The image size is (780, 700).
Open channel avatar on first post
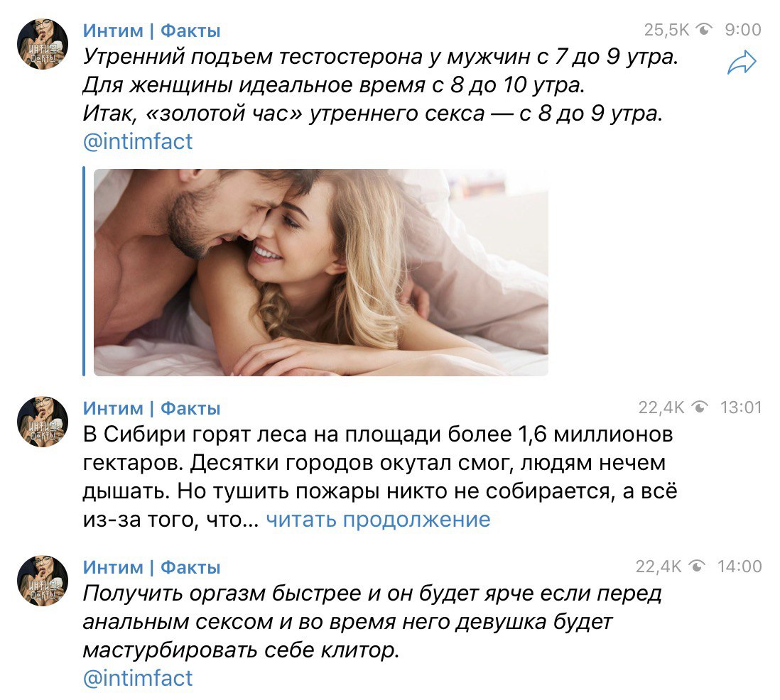point(43,44)
